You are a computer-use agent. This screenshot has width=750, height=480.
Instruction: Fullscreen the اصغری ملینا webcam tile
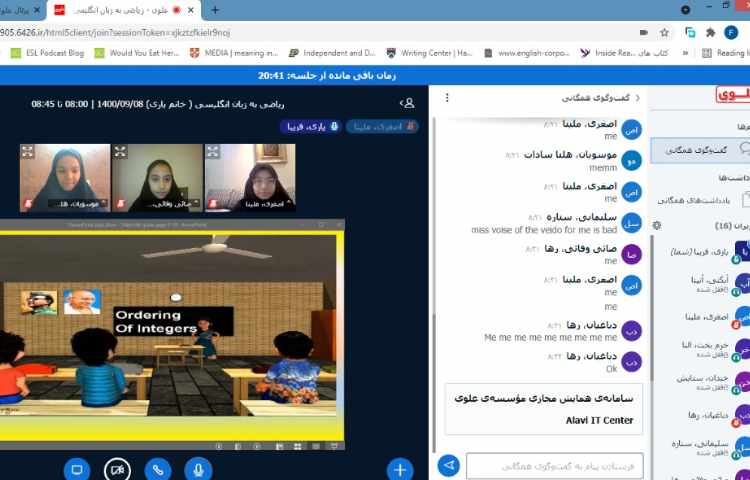tap(212, 152)
